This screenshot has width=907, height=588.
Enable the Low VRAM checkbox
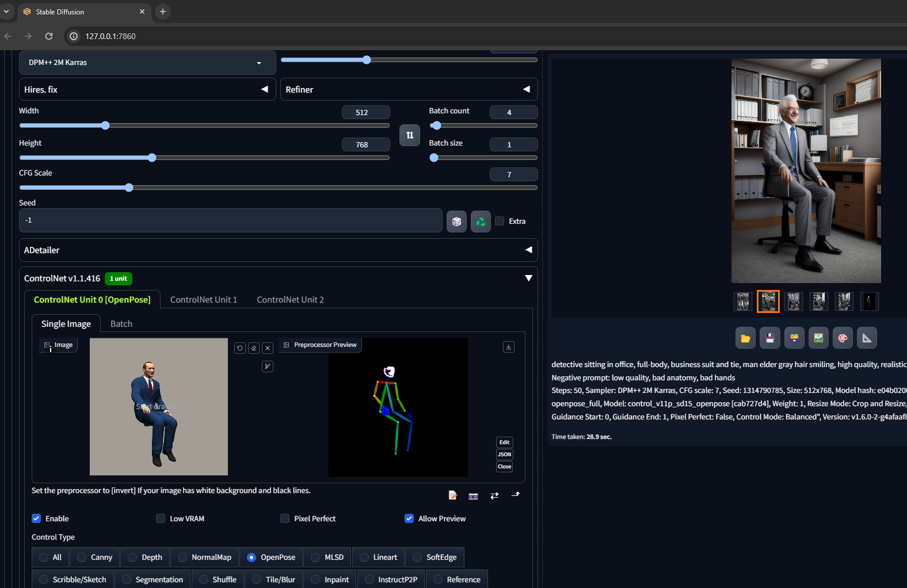161,518
